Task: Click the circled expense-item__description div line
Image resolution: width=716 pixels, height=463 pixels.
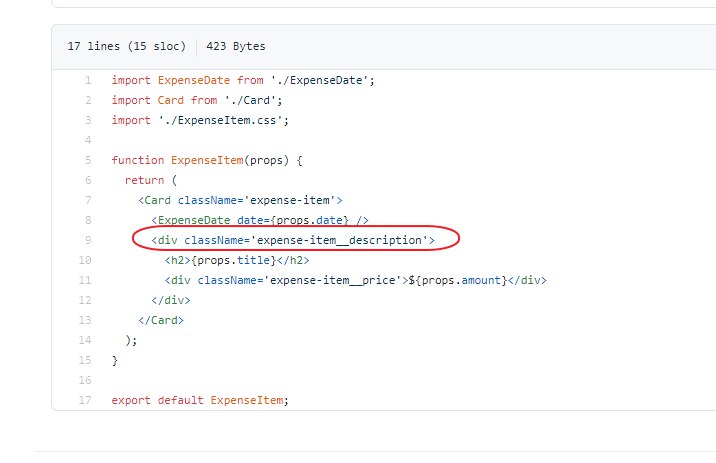Action: 292,240
